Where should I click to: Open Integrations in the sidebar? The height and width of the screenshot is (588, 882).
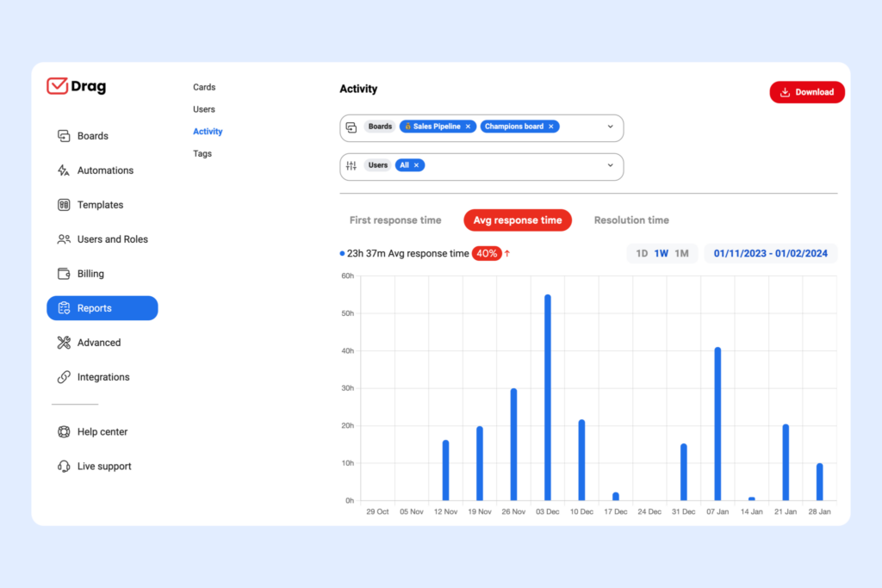coord(103,377)
